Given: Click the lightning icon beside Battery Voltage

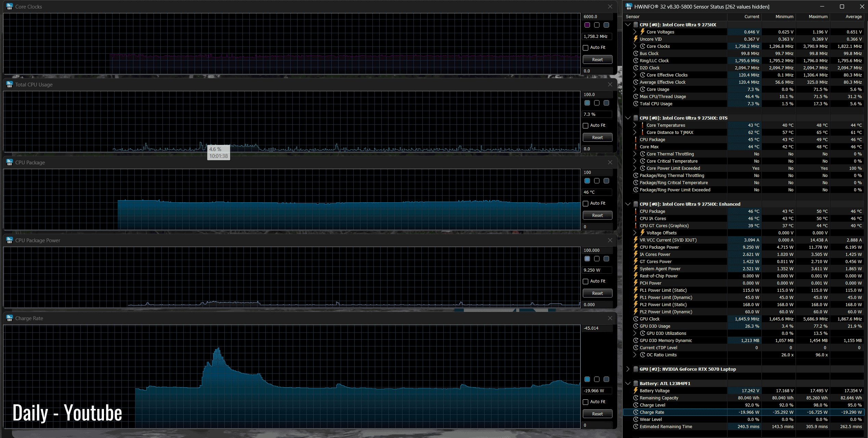Looking at the screenshot, I should point(636,391).
